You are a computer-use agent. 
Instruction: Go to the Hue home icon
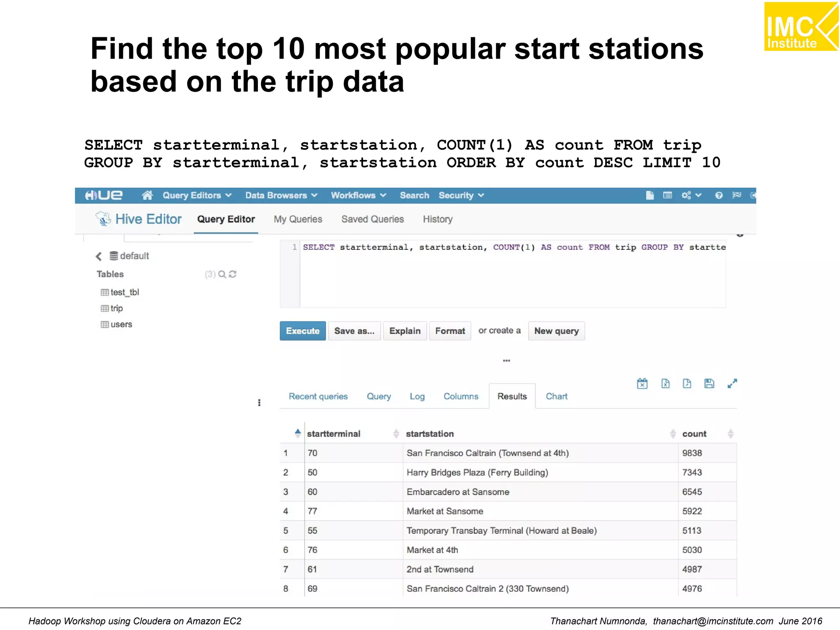click(x=147, y=195)
